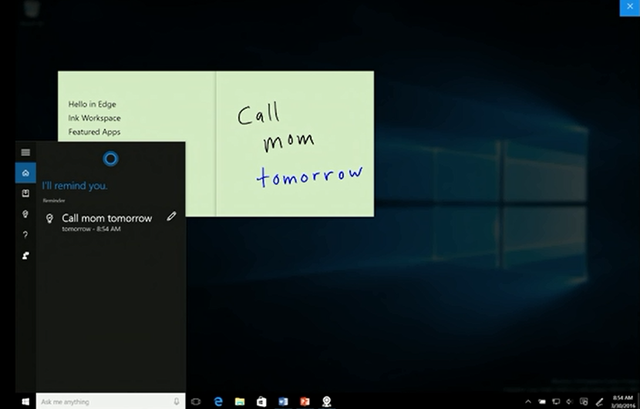Open PowerPoint from taskbar

[x=305, y=402]
